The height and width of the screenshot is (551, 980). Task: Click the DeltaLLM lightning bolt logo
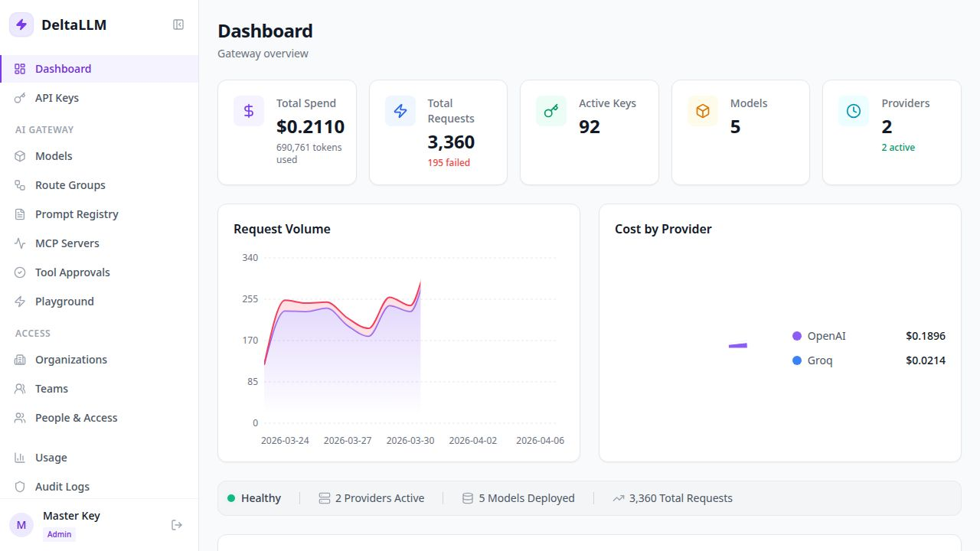21,24
